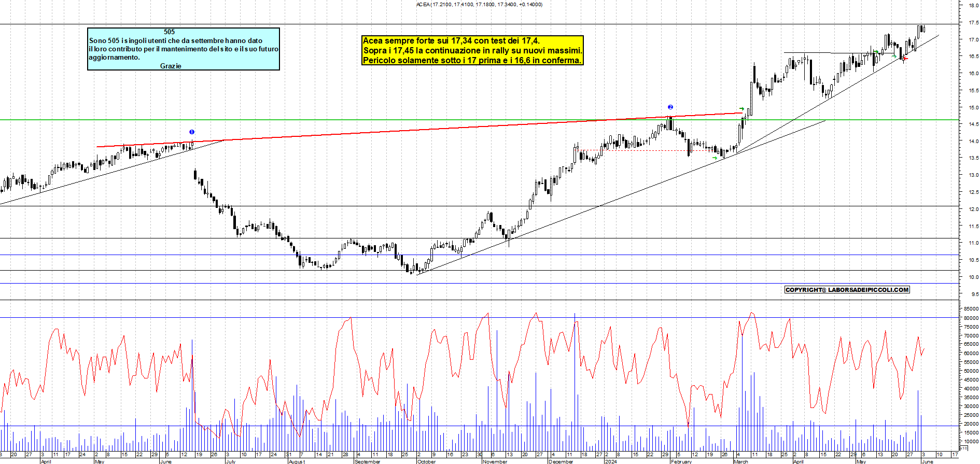Click the 'September' label on the time axis
The width and height of the screenshot is (980, 464).
368,461
